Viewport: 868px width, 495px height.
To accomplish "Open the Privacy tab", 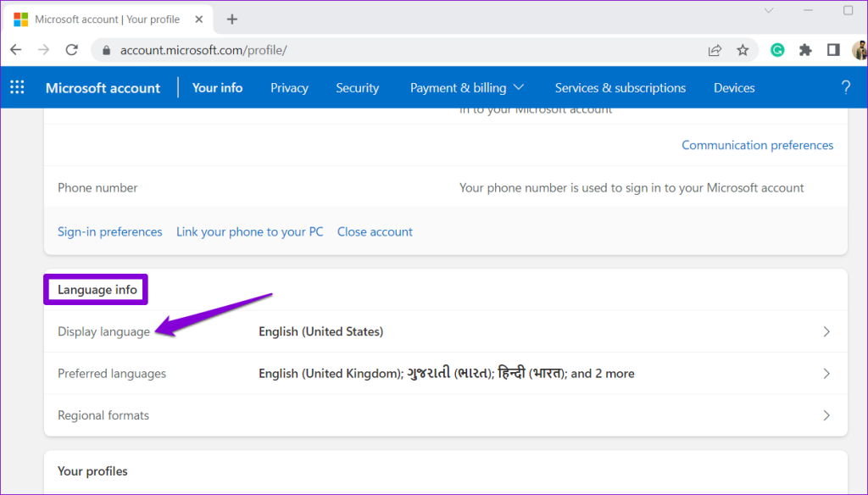I will (x=289, y=87).
